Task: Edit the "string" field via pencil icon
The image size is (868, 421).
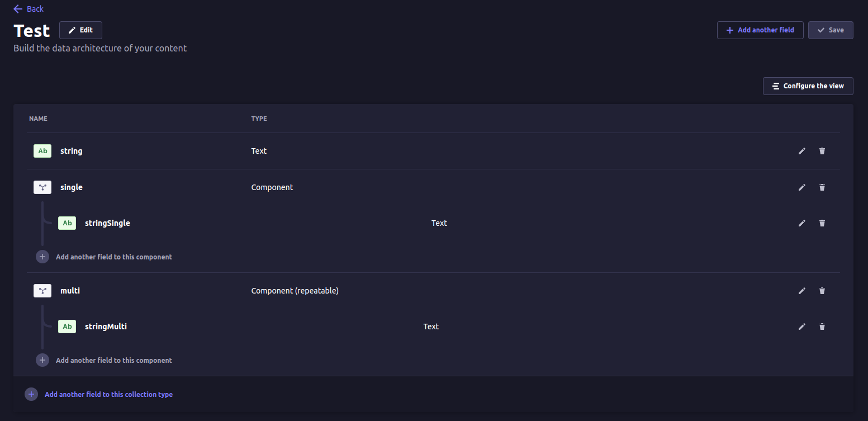Action: [802, 151]
